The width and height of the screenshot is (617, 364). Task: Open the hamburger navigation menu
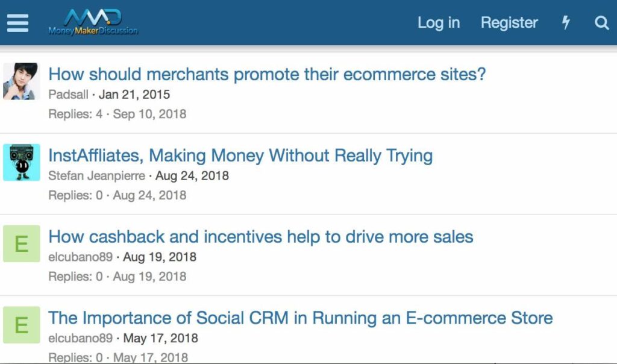pyautogui.click(x=17, y=23)
